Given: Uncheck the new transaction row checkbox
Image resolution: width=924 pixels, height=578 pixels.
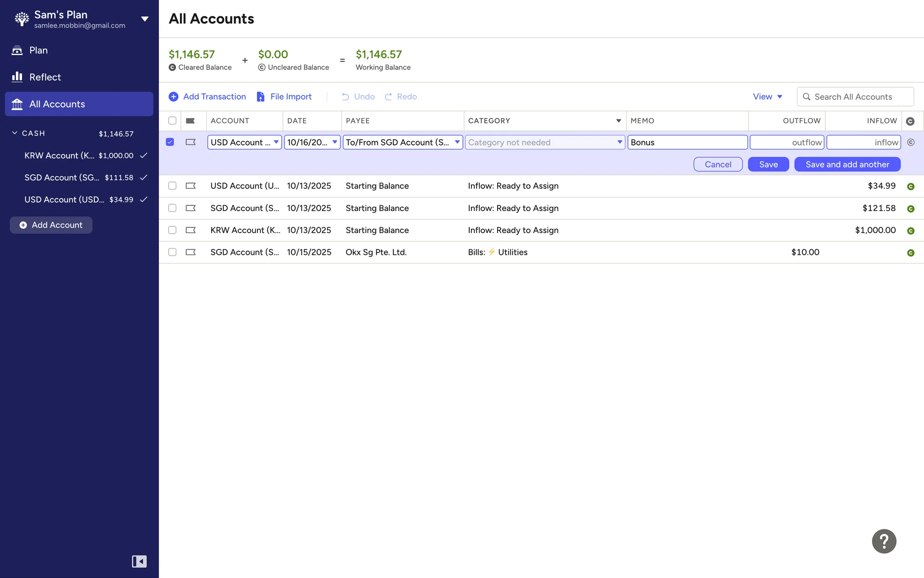Looking at the screenshot, I should [x=170, y=142].
